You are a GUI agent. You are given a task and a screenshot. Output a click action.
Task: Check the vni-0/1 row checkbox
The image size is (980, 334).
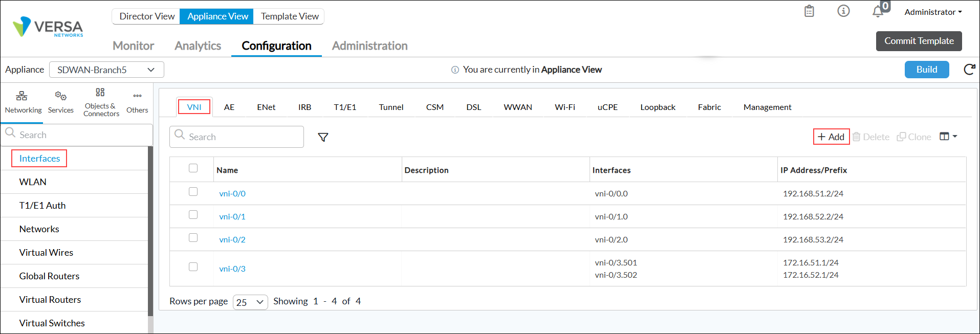[x=193, y=215]
